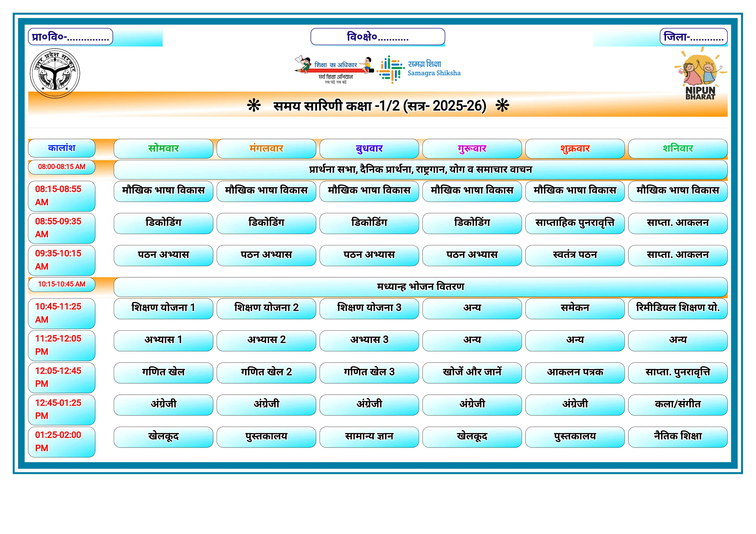Viewport: 756px width, 534px height.
Task: Select the गुरूवार column header
Action: [x=472, y=148]
